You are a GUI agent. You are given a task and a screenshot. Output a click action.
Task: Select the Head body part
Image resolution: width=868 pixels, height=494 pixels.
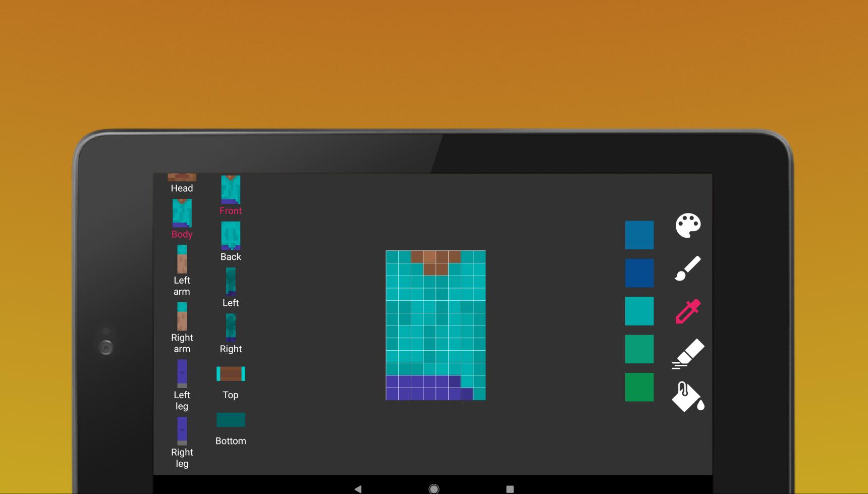point(182,184)
